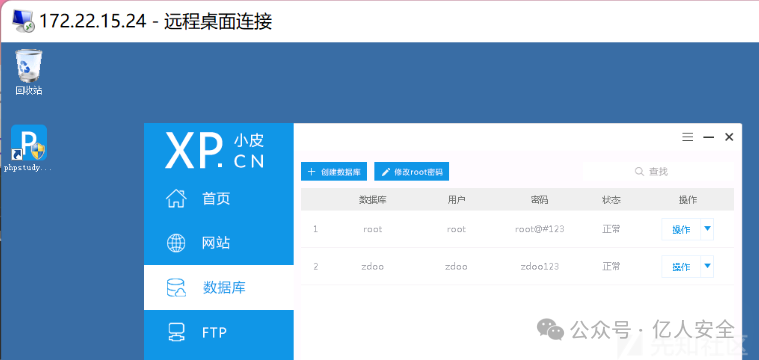Click the FTP server icon in sidebar
This screenshot has width=759, height=360.
pos(176,333)
